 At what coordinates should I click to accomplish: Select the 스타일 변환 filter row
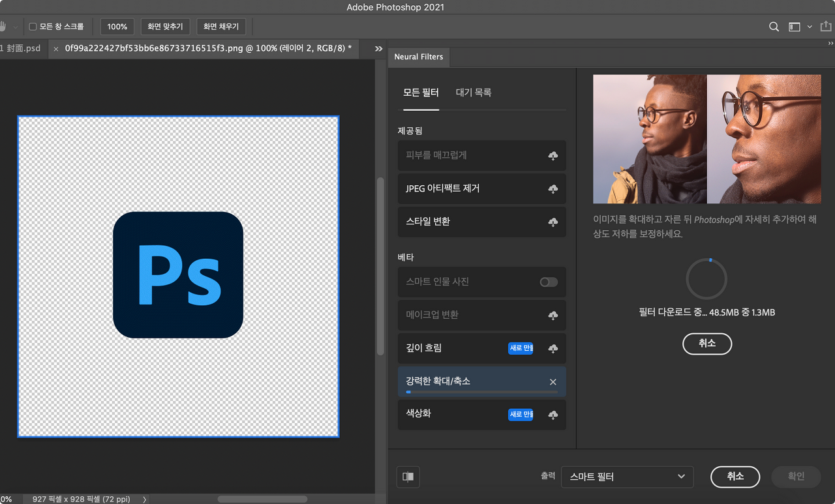pos(482,222)
